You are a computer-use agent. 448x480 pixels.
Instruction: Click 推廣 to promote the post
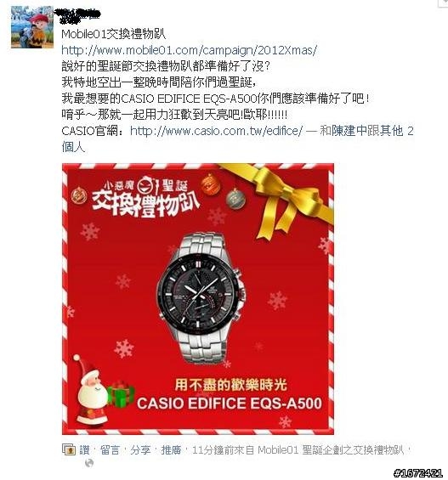[171, 450]
